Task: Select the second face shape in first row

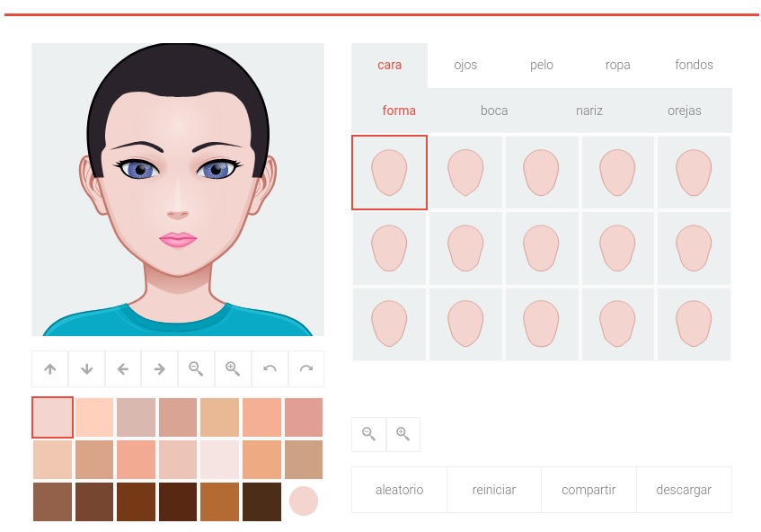Action: click(x=465, y=173)
